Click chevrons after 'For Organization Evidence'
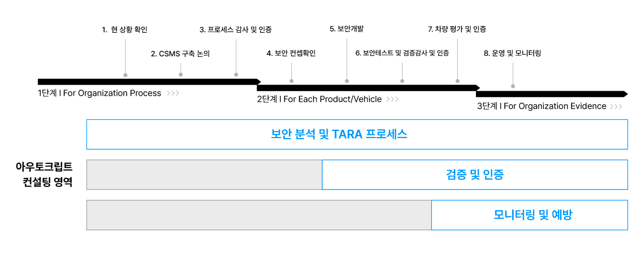Screen dimensions: 644x258 616,106
